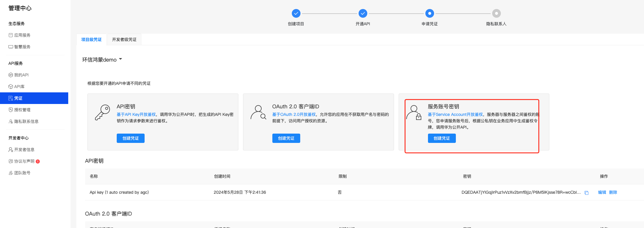Click the key icon in API密钥 card

102,112
